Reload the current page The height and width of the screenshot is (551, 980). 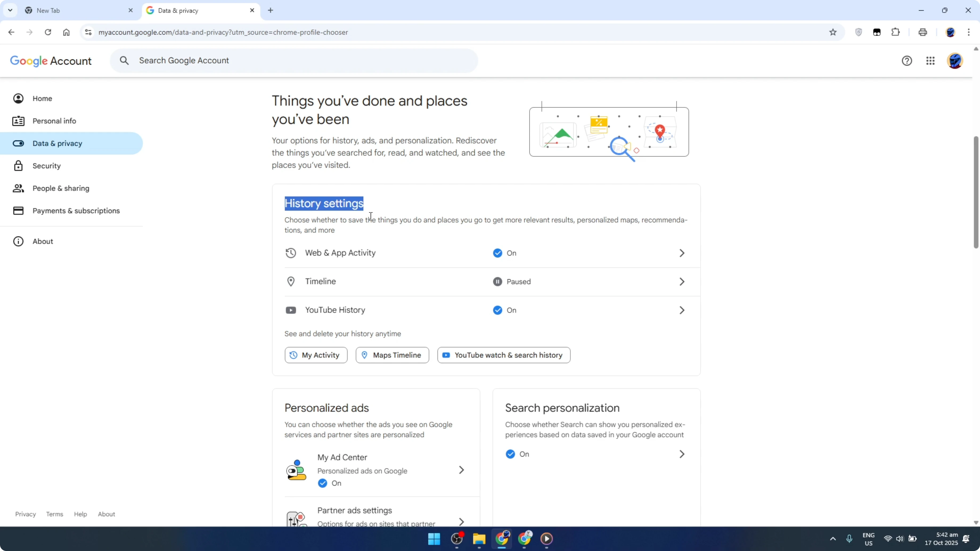coord(48,32)
